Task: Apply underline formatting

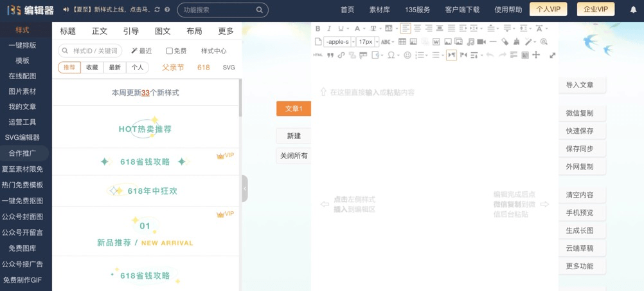Action: (341, 28)
